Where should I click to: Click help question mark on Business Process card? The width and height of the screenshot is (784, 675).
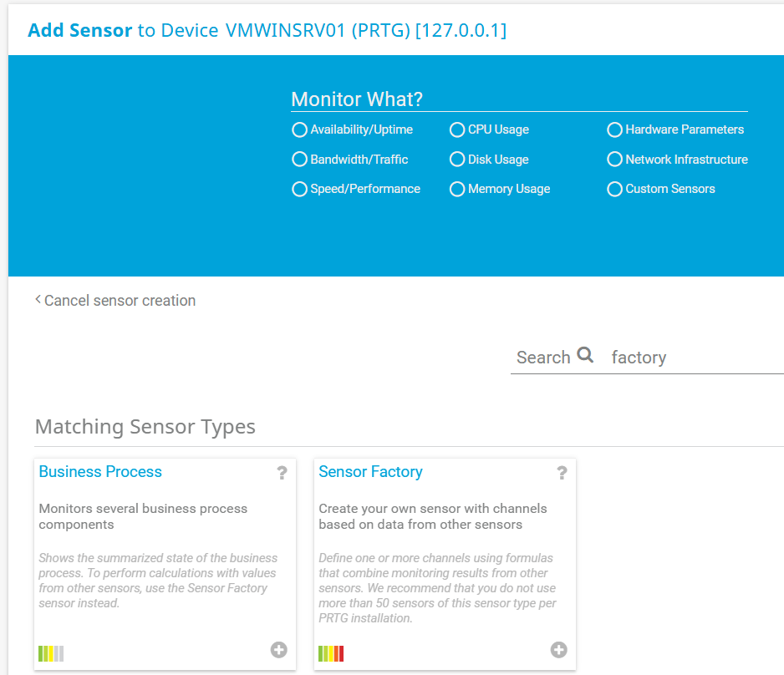point(283,474)
